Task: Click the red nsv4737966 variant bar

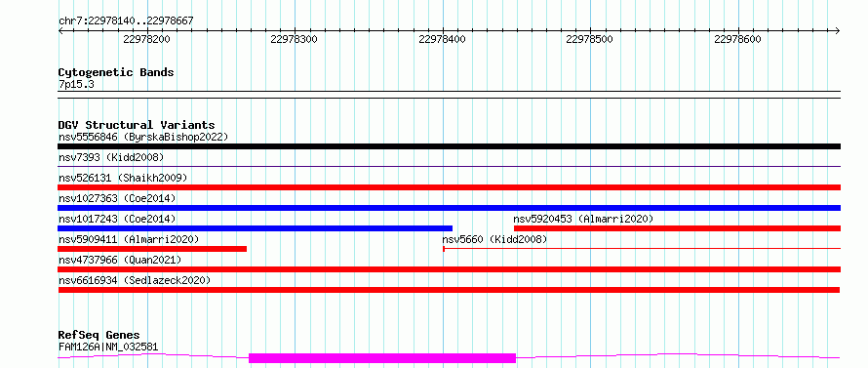Action: [x=449, y=269]
